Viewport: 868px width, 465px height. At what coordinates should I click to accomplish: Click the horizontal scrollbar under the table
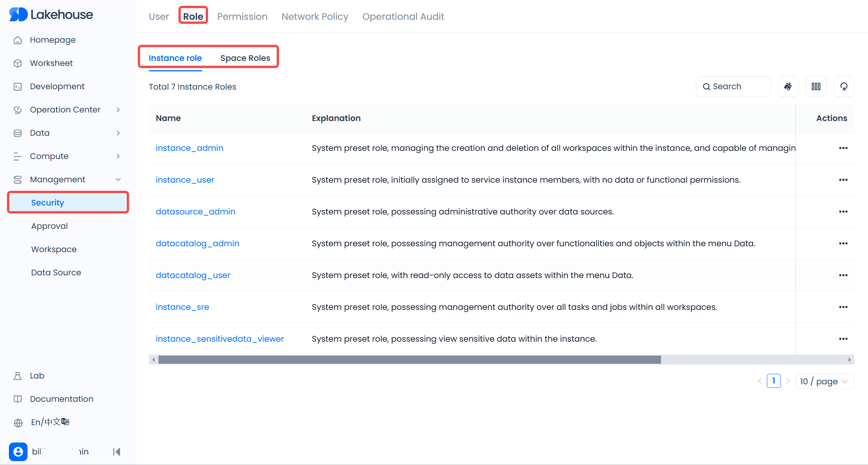[409, 360]
